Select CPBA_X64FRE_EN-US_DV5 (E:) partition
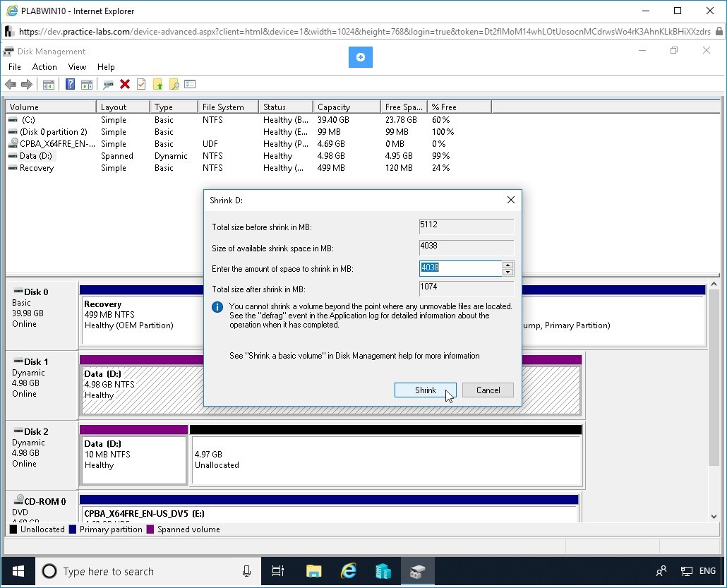This screenshot has width=727, height=588. [329, 513]
